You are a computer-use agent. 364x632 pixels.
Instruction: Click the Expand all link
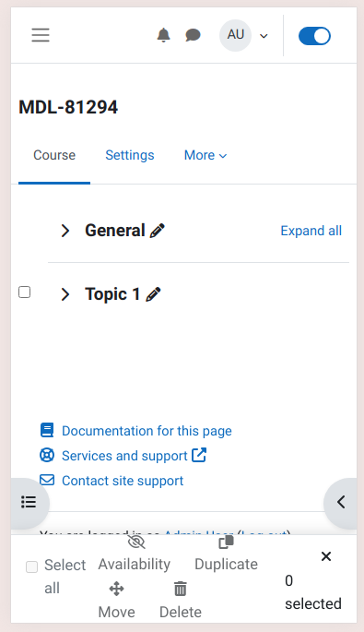[311, 231]
